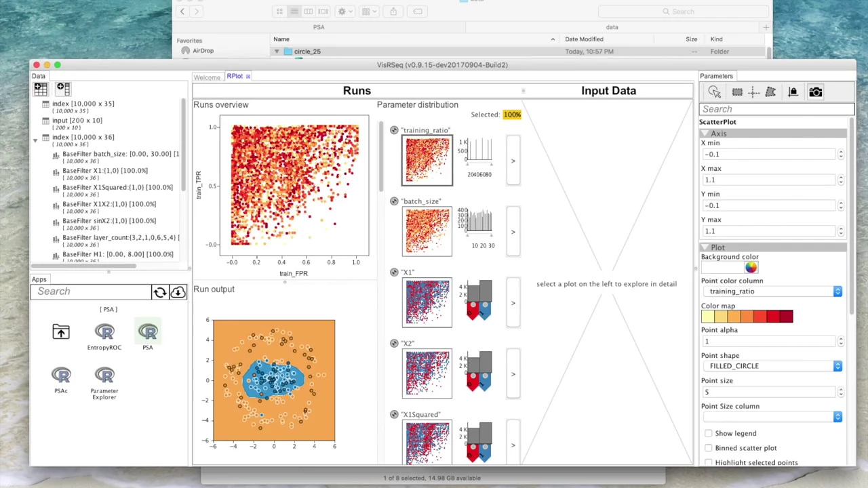Open the background color wheel picker
The height and width of the screenshot is (488, 868).
pyautogui.click(x=751, y=267)
